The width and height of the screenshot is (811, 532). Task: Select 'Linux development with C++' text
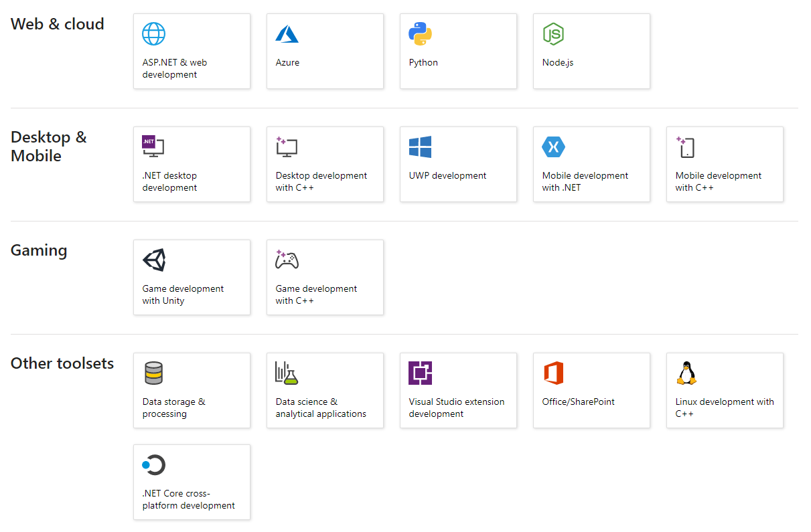725,408
